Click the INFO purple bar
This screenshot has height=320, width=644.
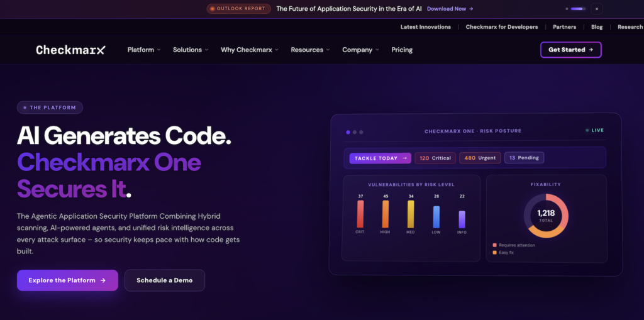(x=462, y=219)
